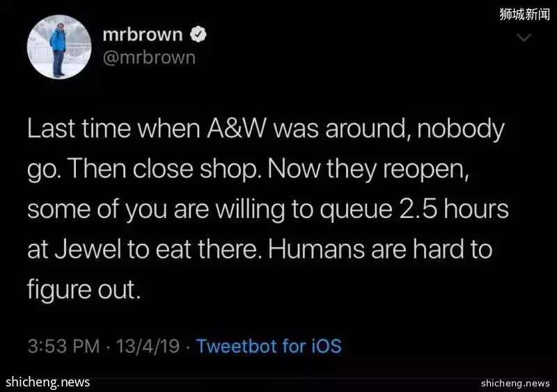
Task: Click the word 'queue' in the tweet
Action: (x=355, y=210)
